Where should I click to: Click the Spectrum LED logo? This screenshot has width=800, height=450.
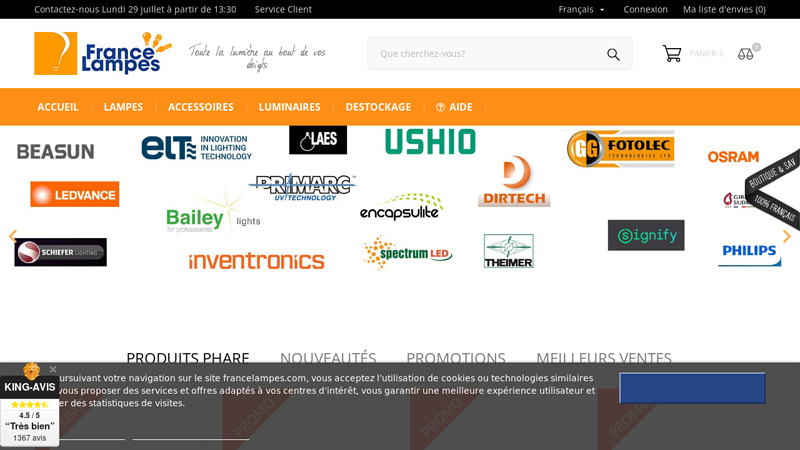(x=408, y=253)
